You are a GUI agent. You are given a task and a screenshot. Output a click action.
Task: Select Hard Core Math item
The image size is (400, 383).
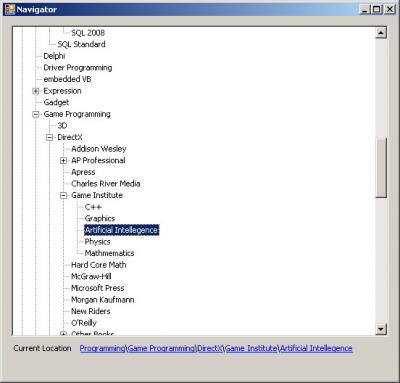pos(99,265)
